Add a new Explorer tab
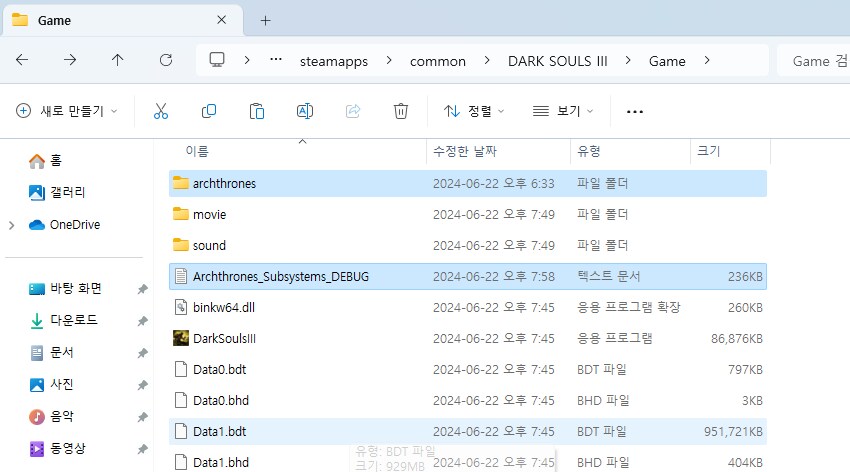The height and width of the screenshot is (472, 850). click(x=265, y=21)
